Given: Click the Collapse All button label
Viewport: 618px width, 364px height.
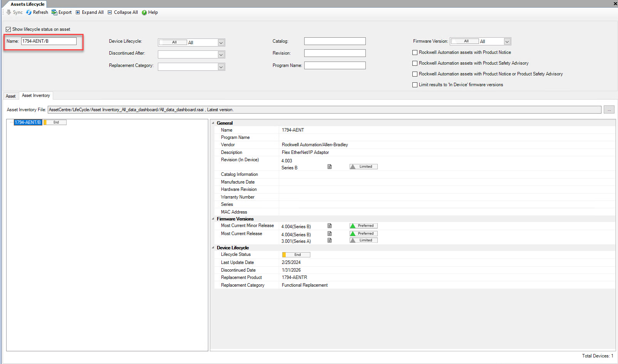Looking at the screenshot, I should [x=126, y=12].
